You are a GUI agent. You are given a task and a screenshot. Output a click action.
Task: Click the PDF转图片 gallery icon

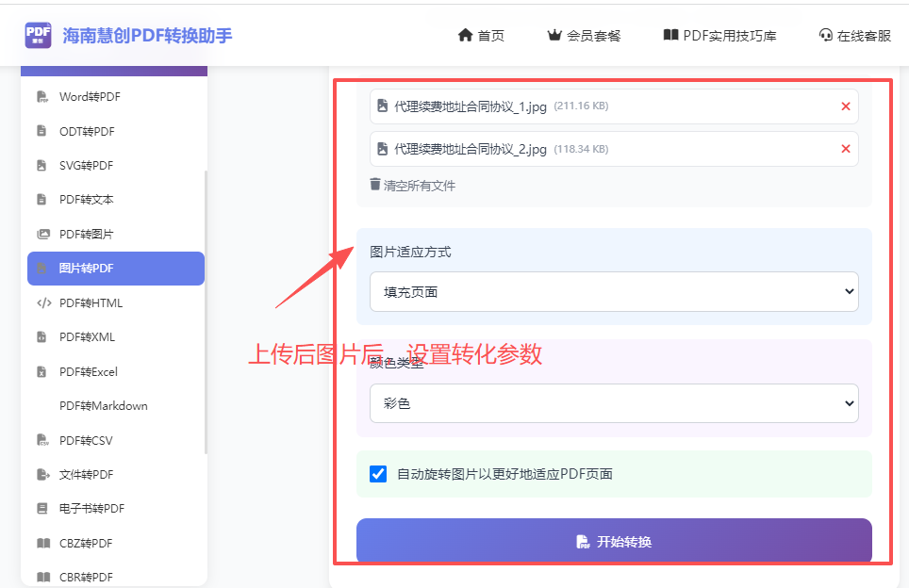coord(43,234)
